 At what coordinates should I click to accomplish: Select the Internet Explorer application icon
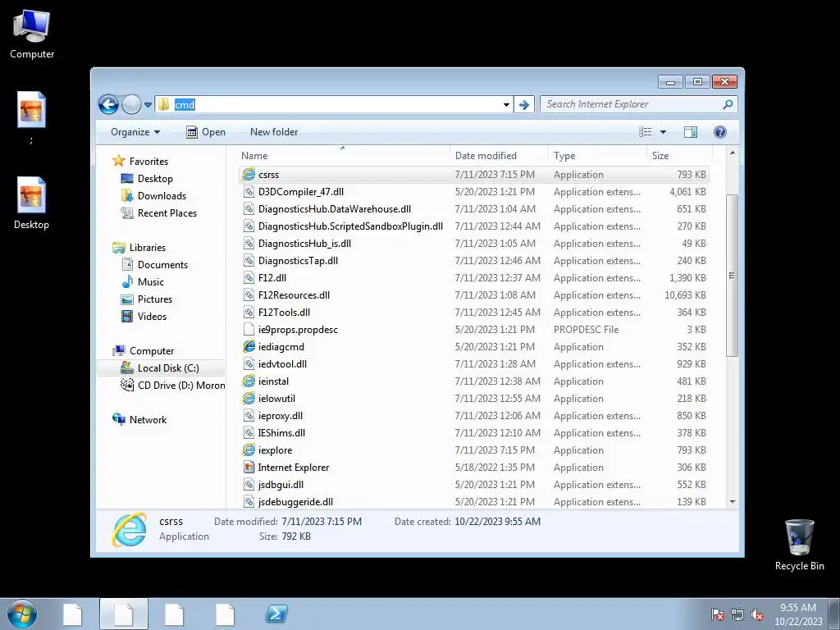249,467
